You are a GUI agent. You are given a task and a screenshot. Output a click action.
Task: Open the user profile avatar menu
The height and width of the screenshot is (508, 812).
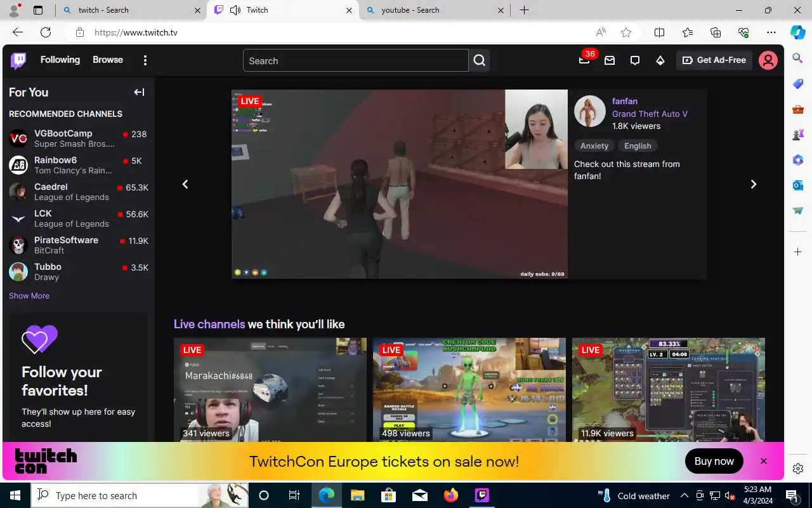(768, 60)
